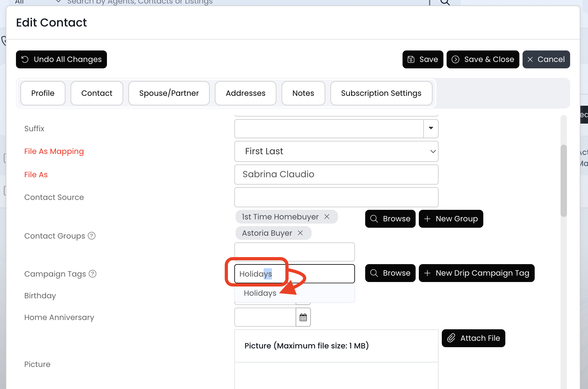The width and height of the screenshot is (588, 389).
Task: Click the Contact Groups help icon
Action: click(x=92, y=236)
